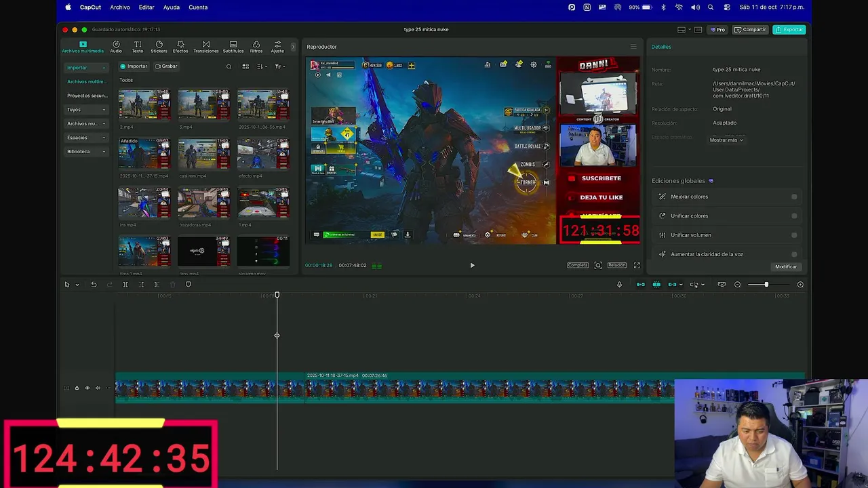Open the Editar menu

(146, 7)
